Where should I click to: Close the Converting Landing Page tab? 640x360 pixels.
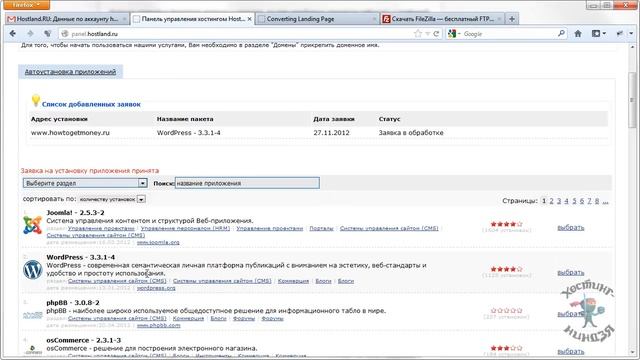(x=374, y=19)
